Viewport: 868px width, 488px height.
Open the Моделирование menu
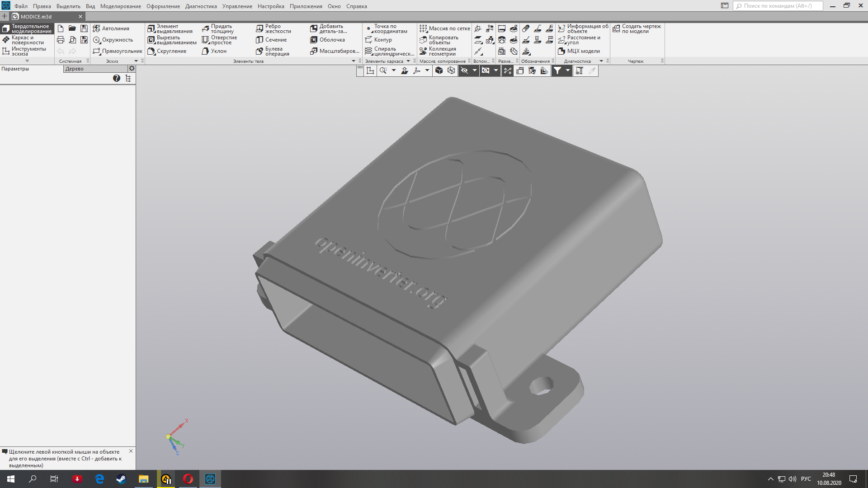pyautogui.click(x=120, y=6)
